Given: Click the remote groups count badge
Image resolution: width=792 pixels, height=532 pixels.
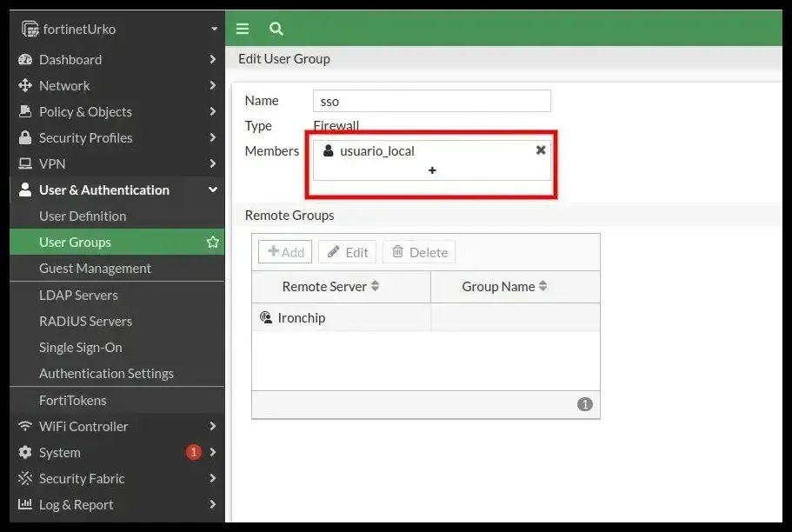Looking at the screenshot, I should [584, 404].
